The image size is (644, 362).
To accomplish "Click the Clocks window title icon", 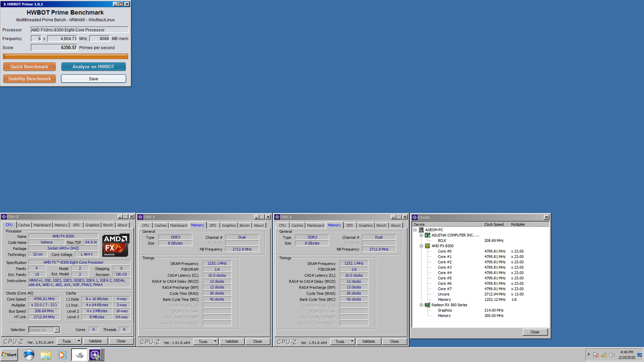I will (415, 217).
